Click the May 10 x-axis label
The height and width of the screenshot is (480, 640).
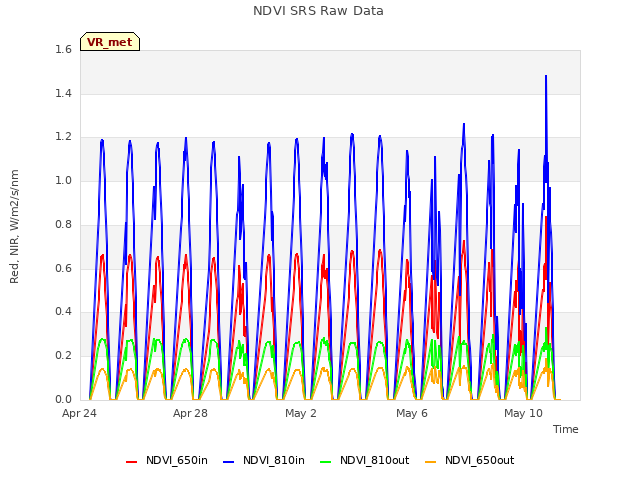tap(523, 413)
